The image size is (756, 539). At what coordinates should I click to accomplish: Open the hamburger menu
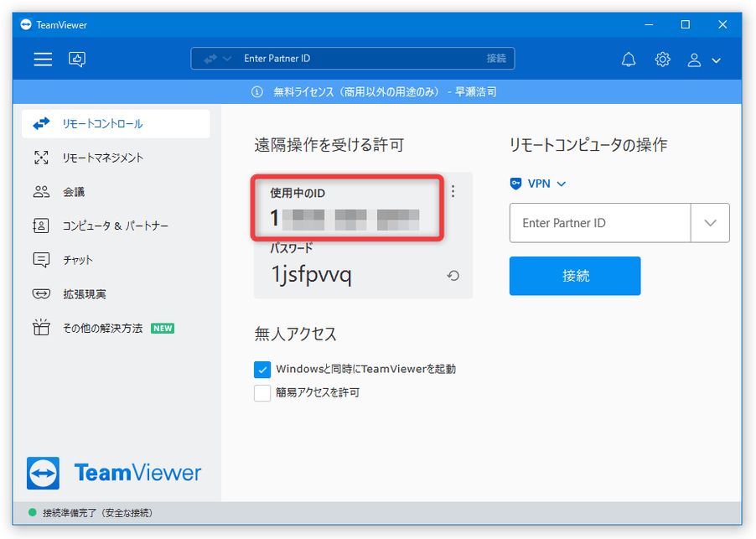pos(43,60)
